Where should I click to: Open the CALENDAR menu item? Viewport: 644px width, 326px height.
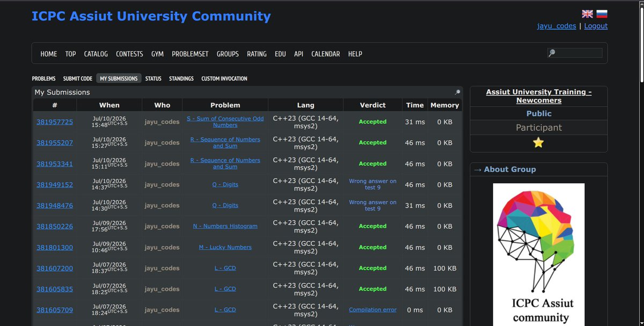325,54
